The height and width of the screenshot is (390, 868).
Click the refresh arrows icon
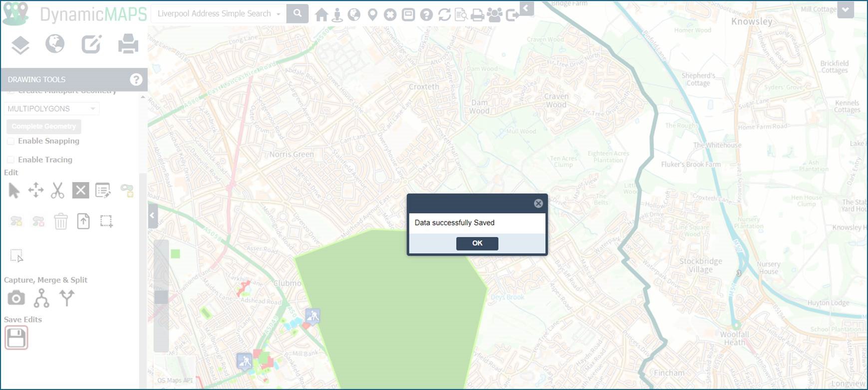(x=444, y=15)
